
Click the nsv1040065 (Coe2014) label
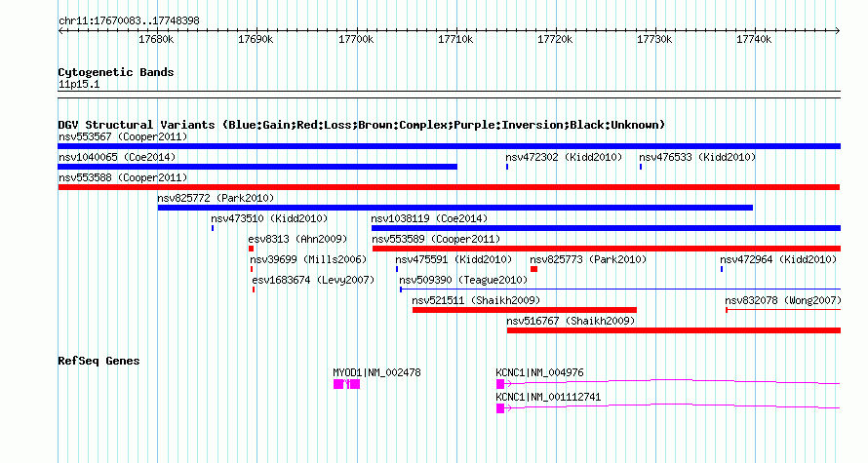[x=117, y=157]
